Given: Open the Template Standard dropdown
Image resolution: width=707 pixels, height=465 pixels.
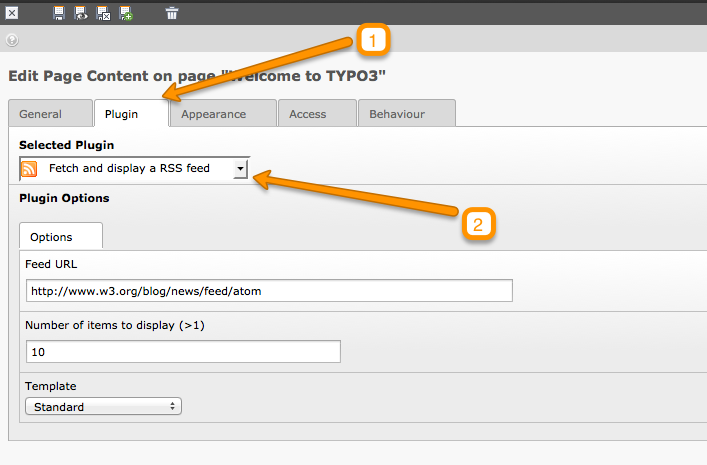Looking at the screenshot, I should 103,407.
